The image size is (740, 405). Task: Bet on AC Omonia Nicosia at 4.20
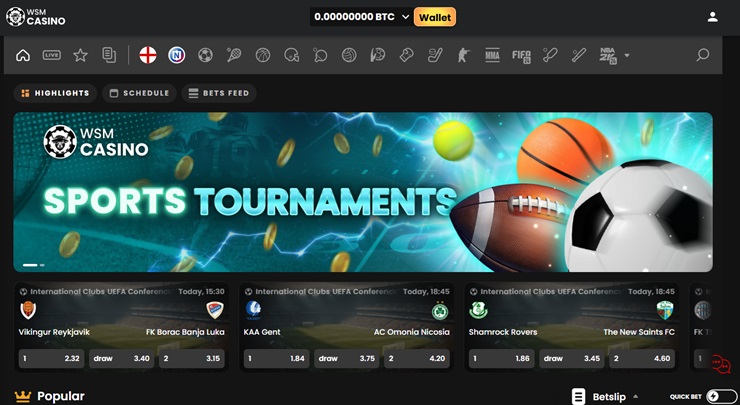(417, 358)
